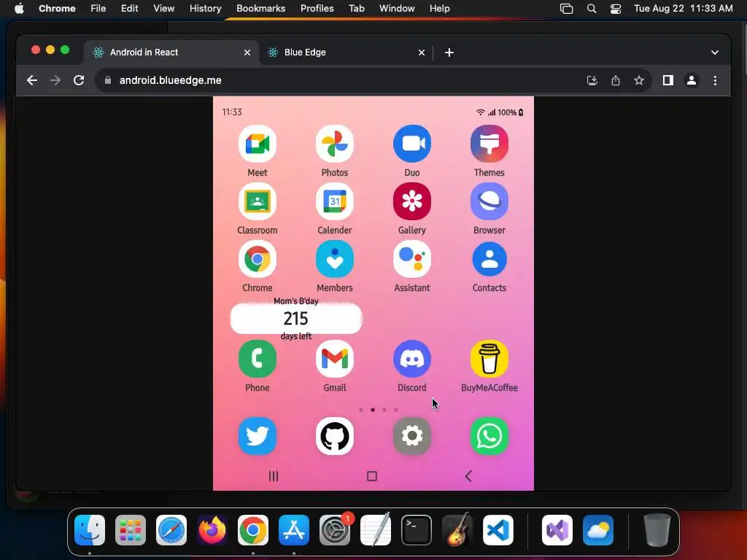Image resolution: width=747 pixels, height=560 pixels.
Task: Select the fourth home screen page dot
Action: (x=396, y=410)
